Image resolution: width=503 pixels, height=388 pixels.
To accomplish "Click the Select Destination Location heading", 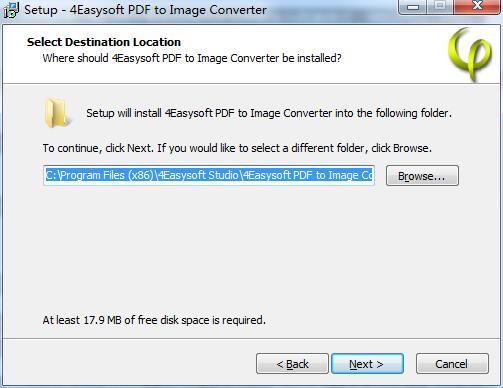I will (x=104, y=42).
